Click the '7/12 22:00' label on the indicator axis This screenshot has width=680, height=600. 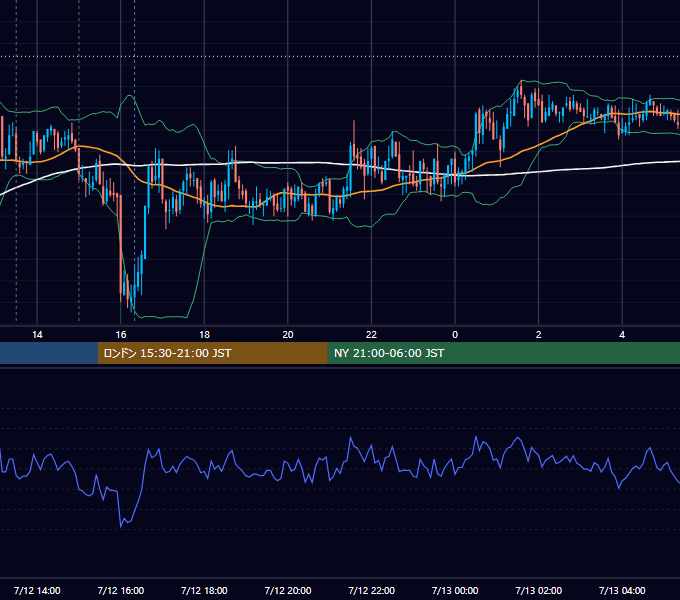(x=372, y=590)
